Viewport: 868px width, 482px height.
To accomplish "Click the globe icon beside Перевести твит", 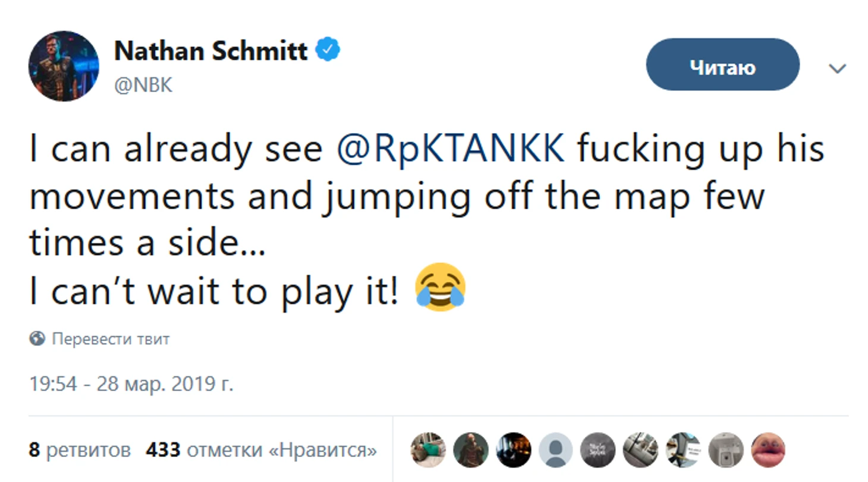I will [x=37, y=339].
